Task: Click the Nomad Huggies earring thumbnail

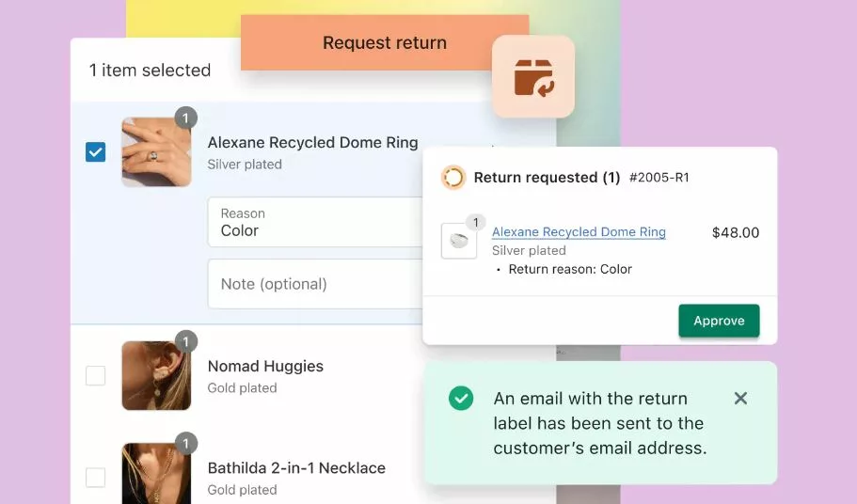Action: click(156, 376)
